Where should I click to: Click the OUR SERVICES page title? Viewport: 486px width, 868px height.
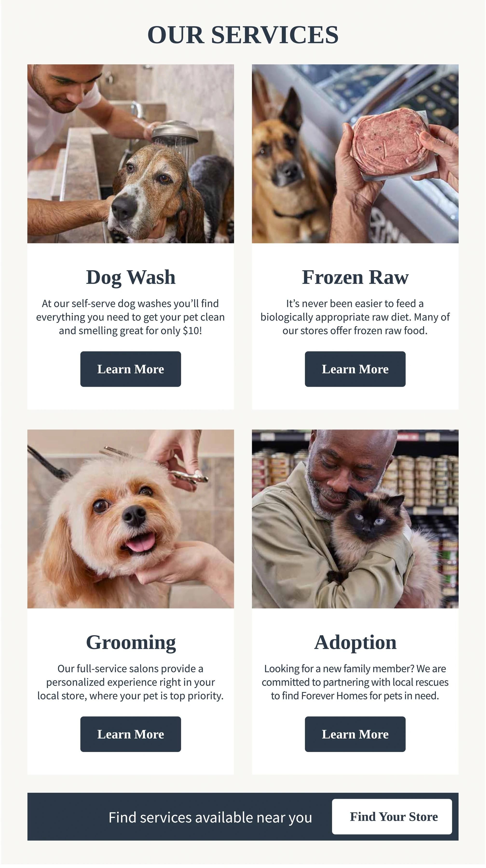click(x=243, y=35)
